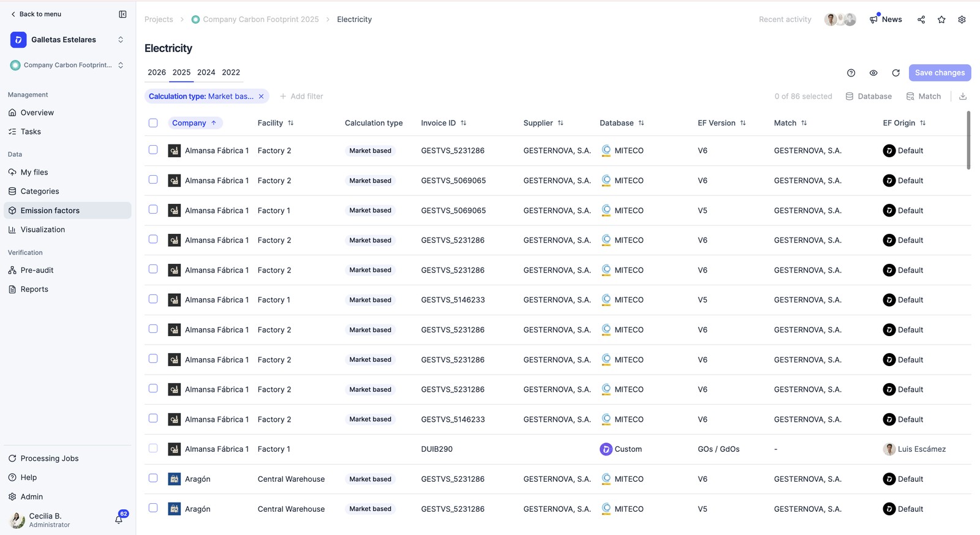Open Help page
Viewport: 980px width, 535px height.
[x=67, y=477]
